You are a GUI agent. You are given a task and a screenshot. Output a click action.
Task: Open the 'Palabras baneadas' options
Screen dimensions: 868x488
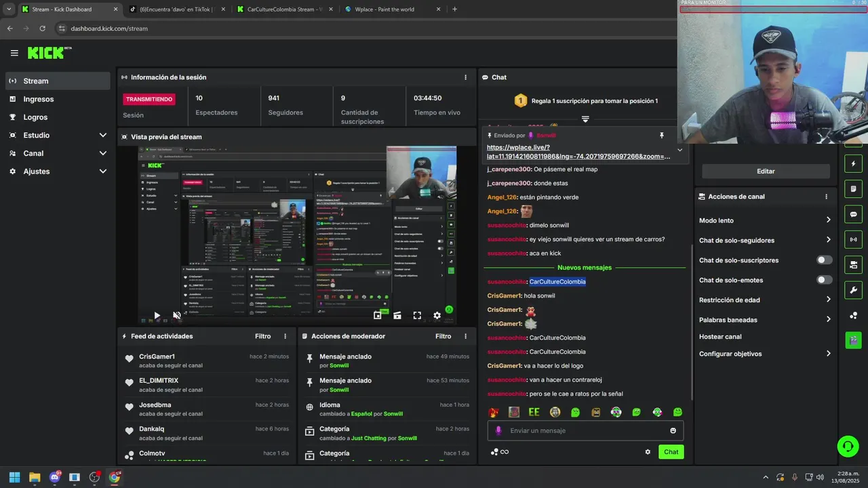pos(765,320)
